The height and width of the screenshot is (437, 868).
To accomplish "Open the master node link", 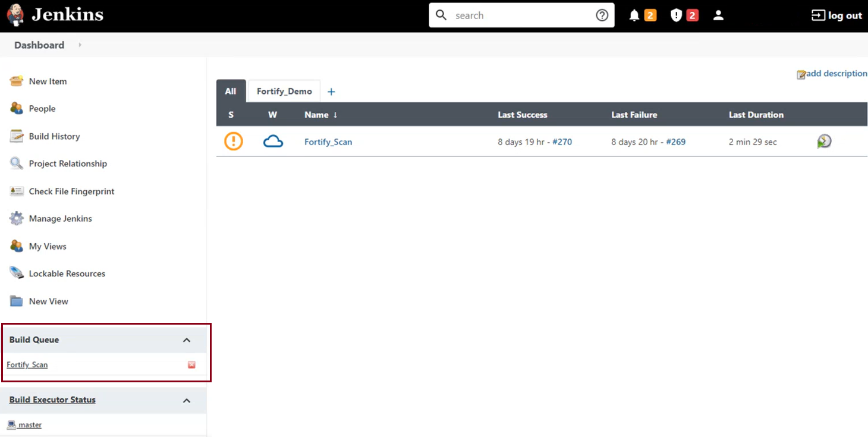I will 30,425.
